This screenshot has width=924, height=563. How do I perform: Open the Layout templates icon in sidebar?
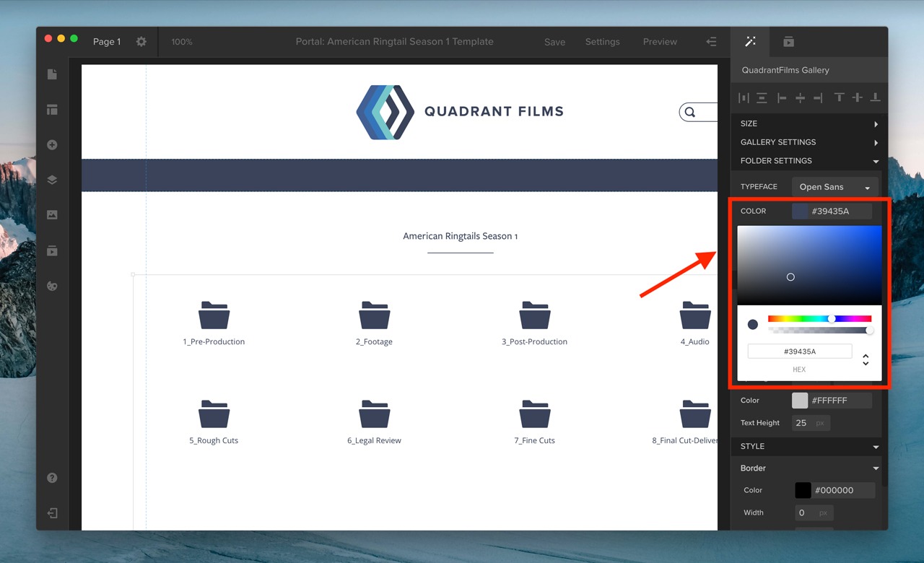[52, 110]
